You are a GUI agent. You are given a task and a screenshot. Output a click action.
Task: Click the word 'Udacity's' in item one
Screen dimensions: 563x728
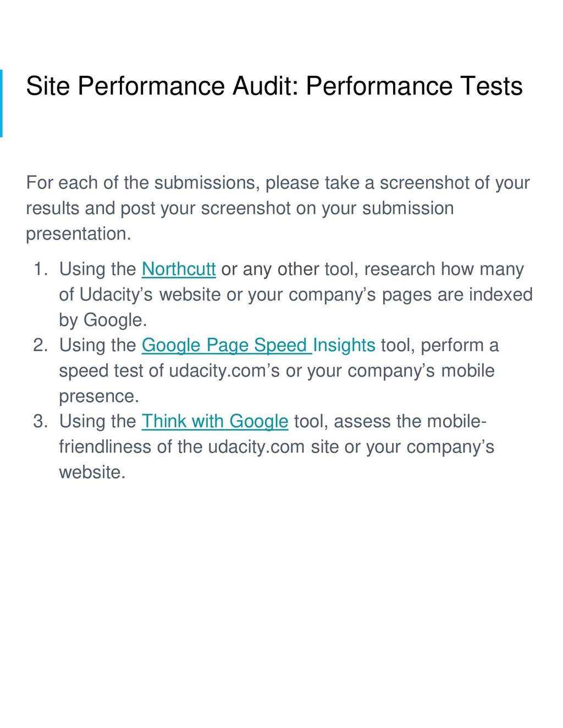coord(117,294)
